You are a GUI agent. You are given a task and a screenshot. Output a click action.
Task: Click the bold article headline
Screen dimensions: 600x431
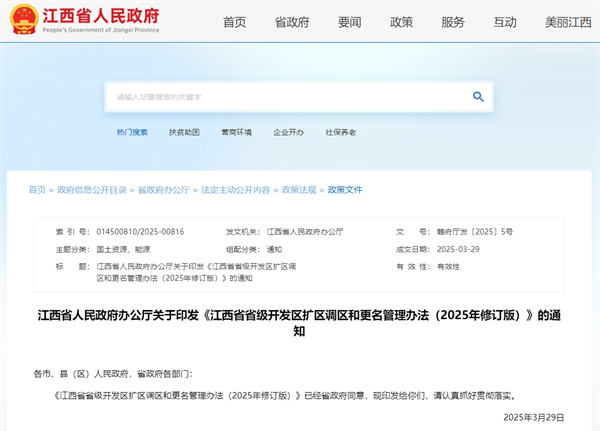click(299, 323)
